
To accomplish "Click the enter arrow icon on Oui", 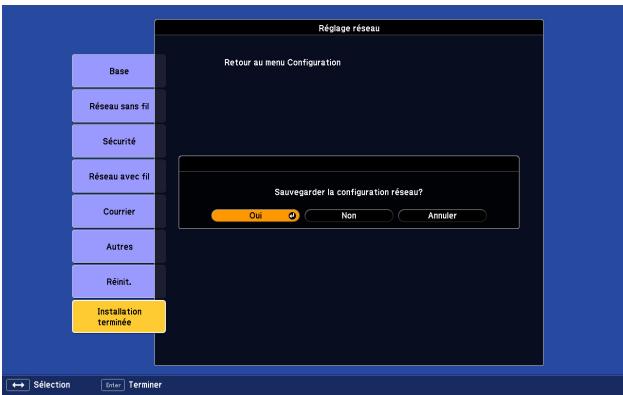I will [x=292, y=215].
